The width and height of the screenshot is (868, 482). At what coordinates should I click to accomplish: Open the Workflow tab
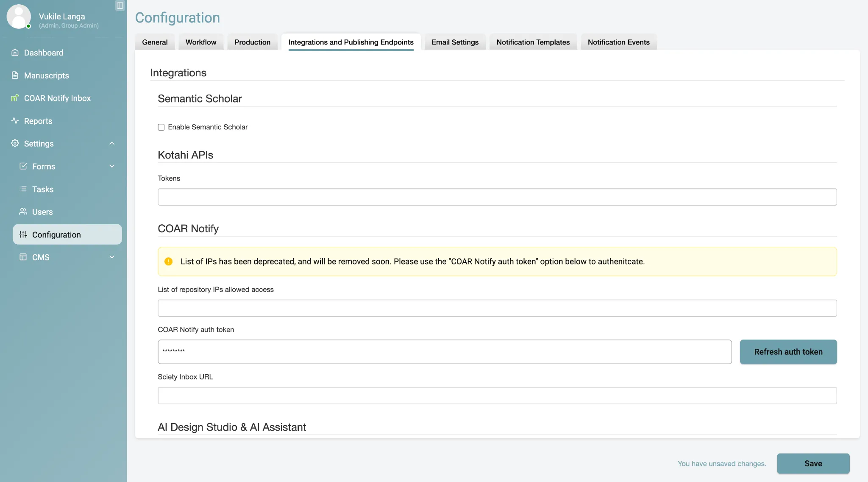pyautogui.click(x=201, y=42)
